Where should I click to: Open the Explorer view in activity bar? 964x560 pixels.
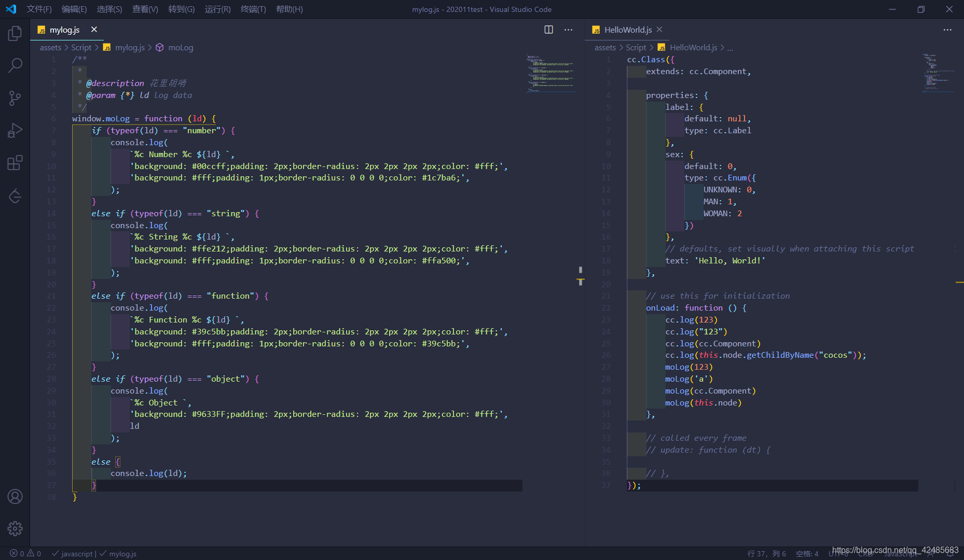tap(15, 34)
